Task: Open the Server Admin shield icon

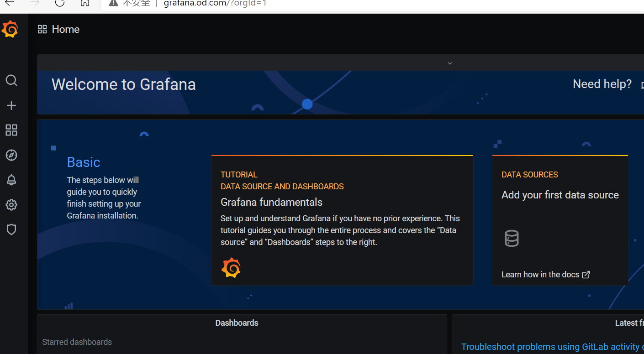Action: point(11,229)
